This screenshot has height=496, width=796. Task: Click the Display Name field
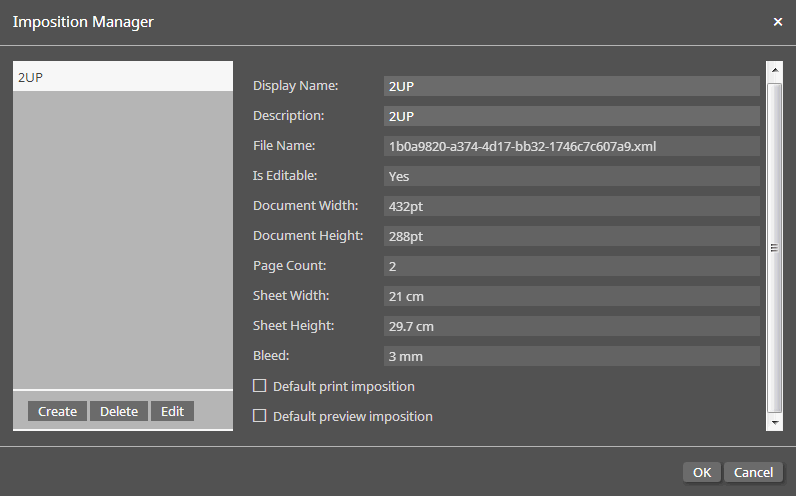click(571, 86)
